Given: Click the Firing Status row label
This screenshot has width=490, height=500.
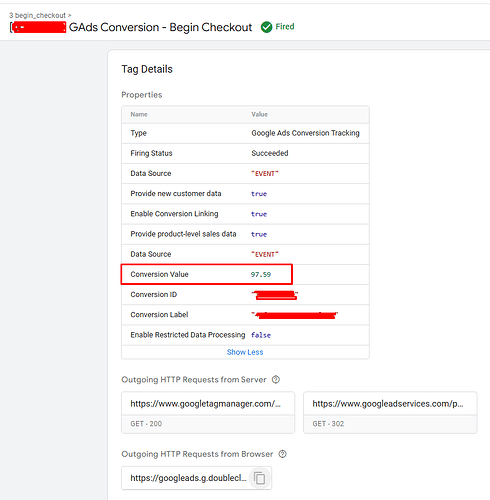Looking at the screenshot, I should pos(151,153).
